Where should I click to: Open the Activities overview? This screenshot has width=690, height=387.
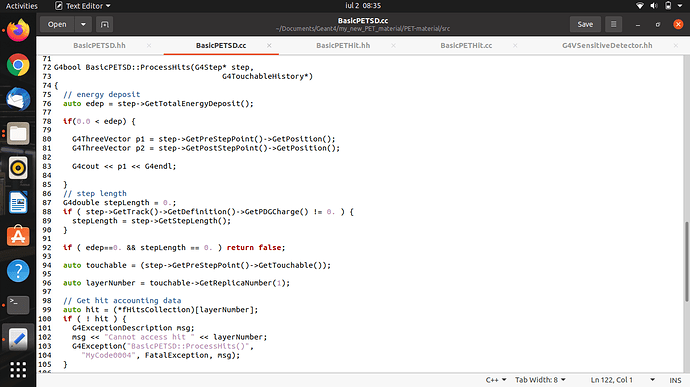21,6
